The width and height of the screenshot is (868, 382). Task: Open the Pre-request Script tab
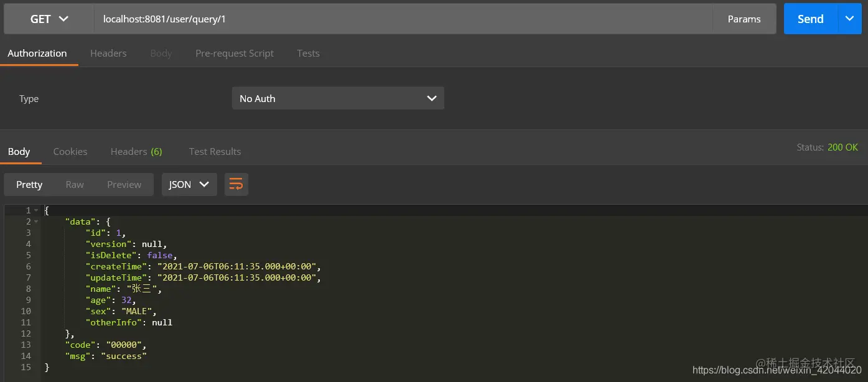235,54
